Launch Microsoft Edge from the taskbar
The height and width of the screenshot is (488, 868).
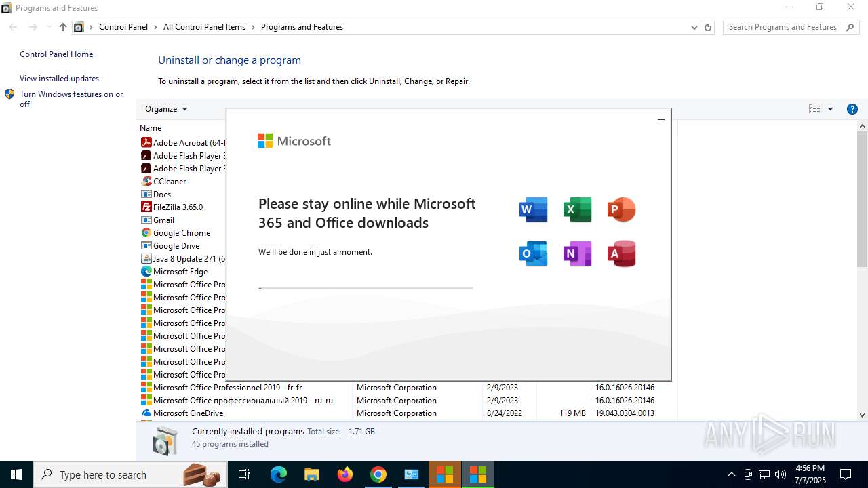(279, 474)
